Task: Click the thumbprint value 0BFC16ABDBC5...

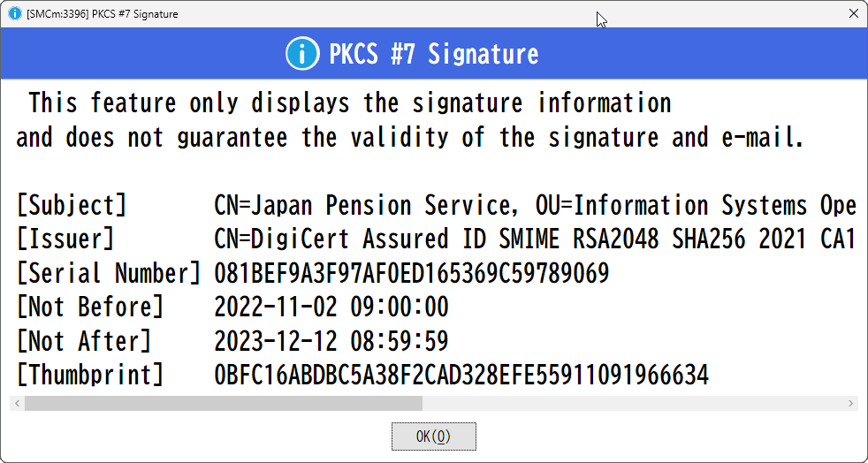Action: (461, 375)
